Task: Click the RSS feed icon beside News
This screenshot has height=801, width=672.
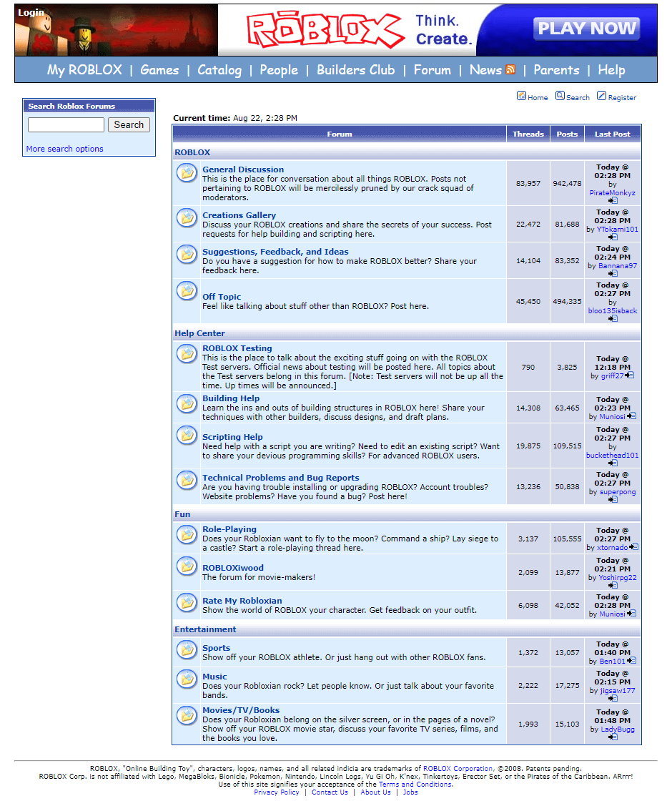Action: [x=510, y=69]
